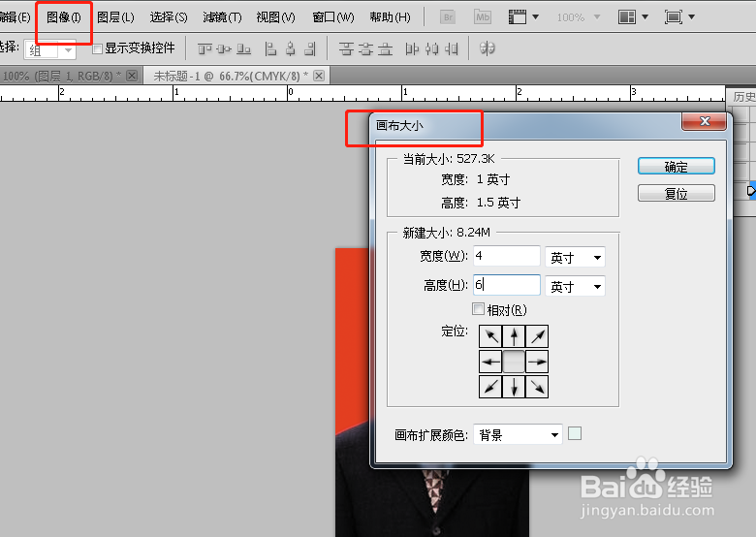This screenshot has width=756, height=537.
Task: Click the 复位 button
Action: click(x=676, y=193)
